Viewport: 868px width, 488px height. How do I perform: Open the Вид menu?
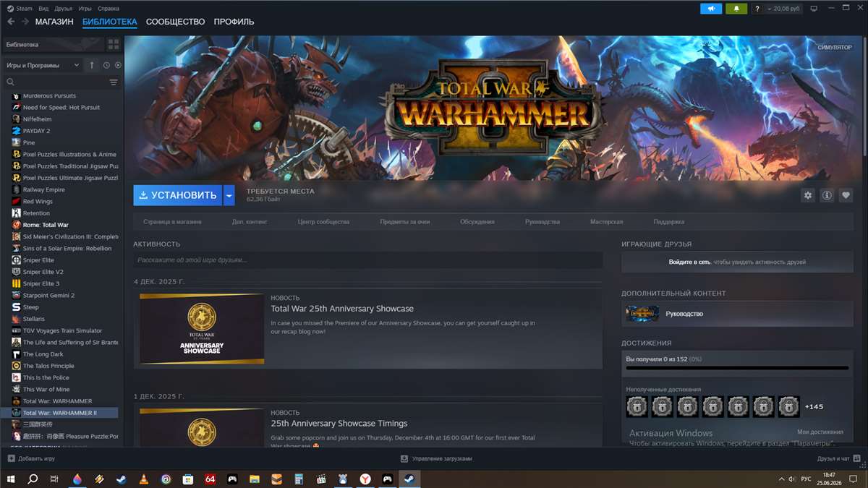click(x=43, y=9)
